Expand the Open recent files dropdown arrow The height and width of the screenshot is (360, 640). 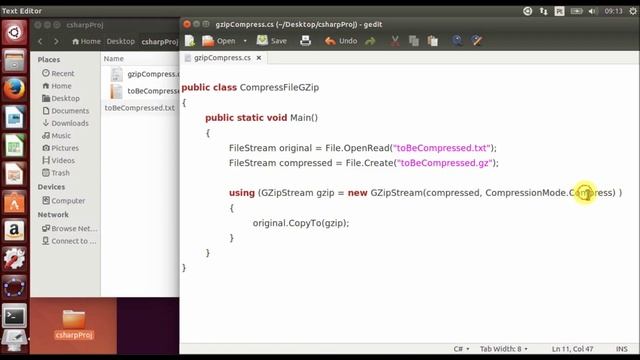click(x=245, y=41)
